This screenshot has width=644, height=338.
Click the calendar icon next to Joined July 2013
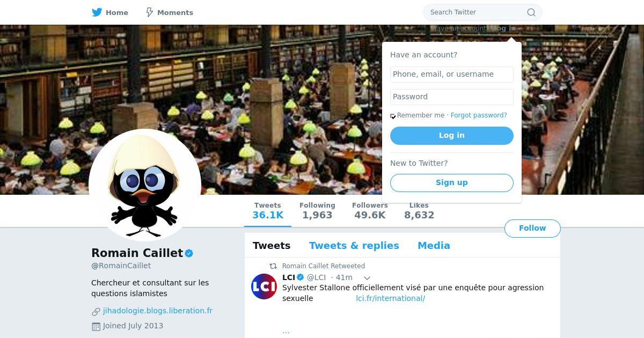coord(96,326)
